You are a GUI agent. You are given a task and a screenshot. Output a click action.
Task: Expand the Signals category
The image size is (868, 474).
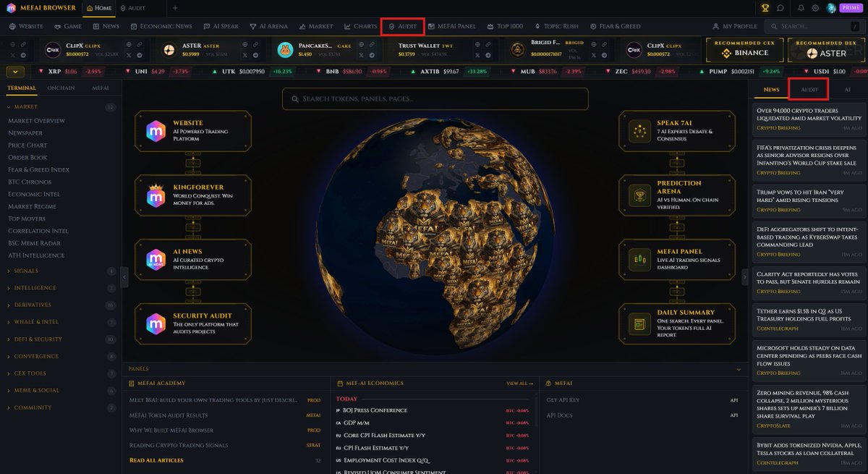tap(61, 271)
